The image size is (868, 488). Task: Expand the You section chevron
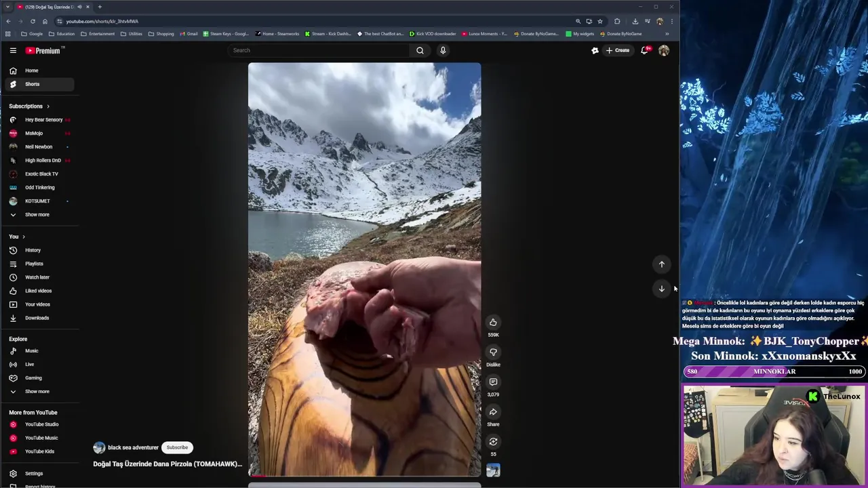tap(24, 237)
